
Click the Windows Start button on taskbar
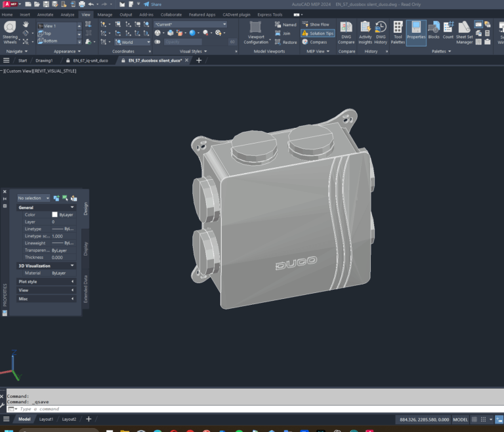9,431
